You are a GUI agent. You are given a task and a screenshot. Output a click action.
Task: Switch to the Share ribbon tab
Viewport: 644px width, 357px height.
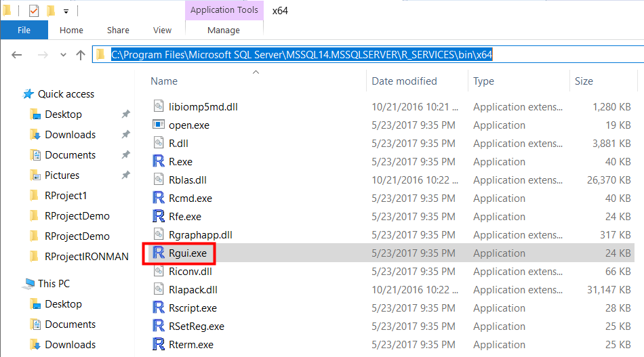pos(118,30)
